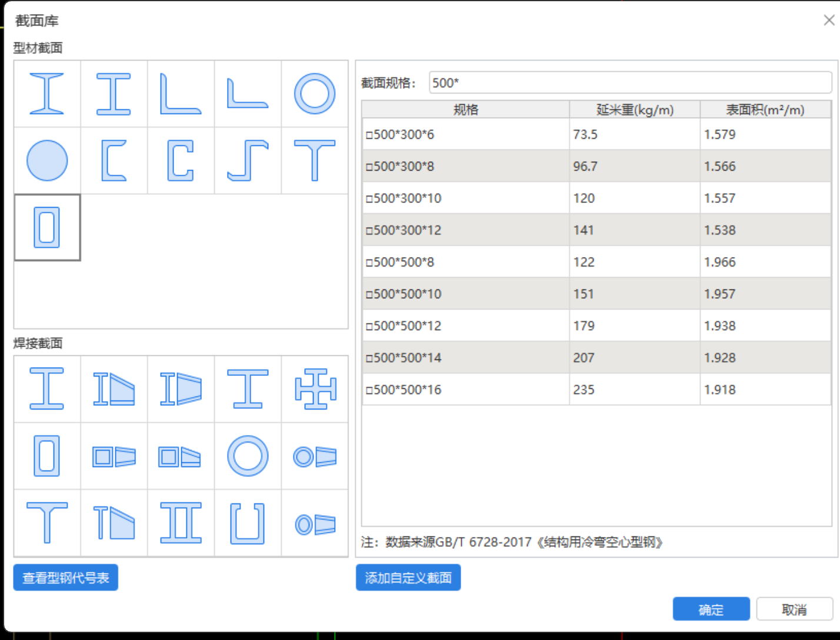Image resolution: width=840 pixels, height=640 pixels.
Task: Pick the plain channel steel section
Action: [114, 161]
